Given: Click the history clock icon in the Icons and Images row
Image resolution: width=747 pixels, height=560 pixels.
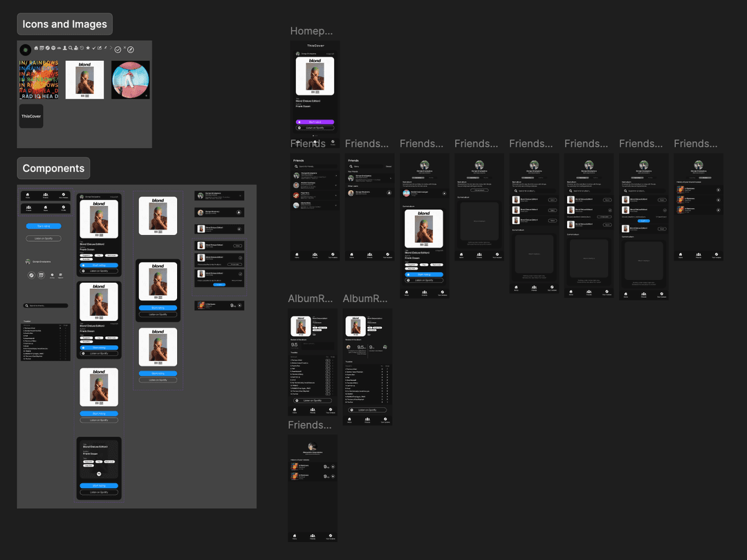Looking at the screenshot, I should tap(82, 48).
